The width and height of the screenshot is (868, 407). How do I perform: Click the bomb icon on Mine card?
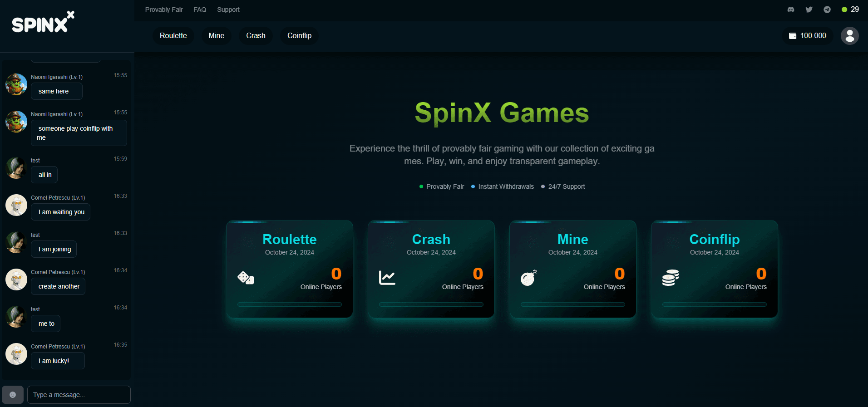[528, 278]
